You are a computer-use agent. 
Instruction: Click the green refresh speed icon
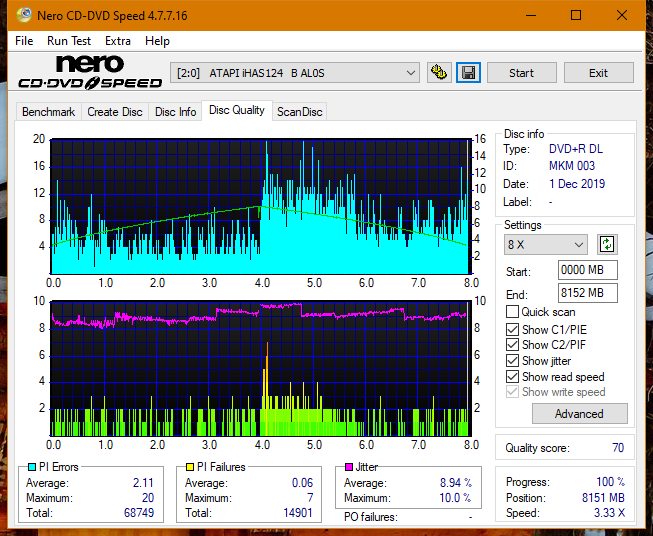click(606, 244)
